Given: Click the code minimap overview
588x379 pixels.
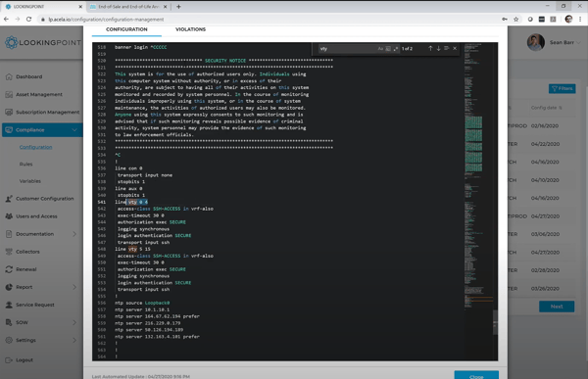Looking at the screenshot, I should pos(478,176).
